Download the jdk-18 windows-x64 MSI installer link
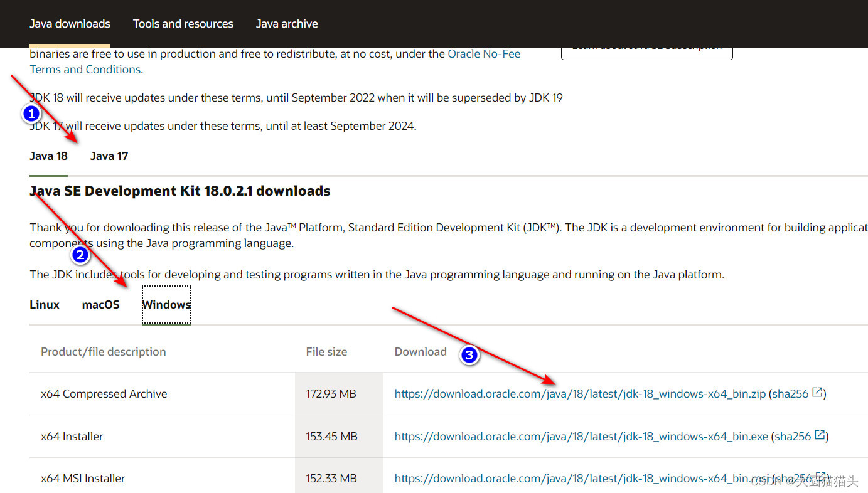 coord(581,479)
